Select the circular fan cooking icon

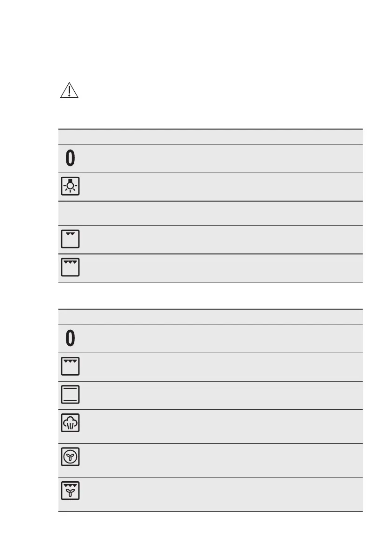coord(70,456)
